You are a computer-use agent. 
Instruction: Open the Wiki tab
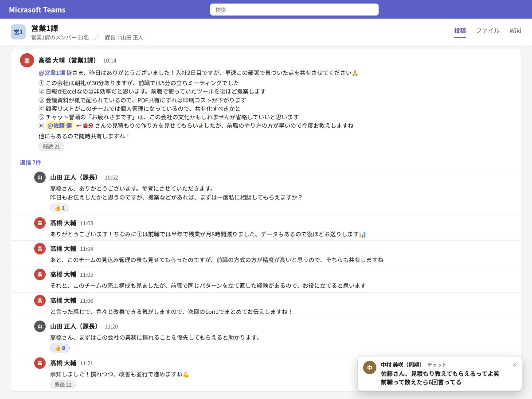click(x=515, y=31)
